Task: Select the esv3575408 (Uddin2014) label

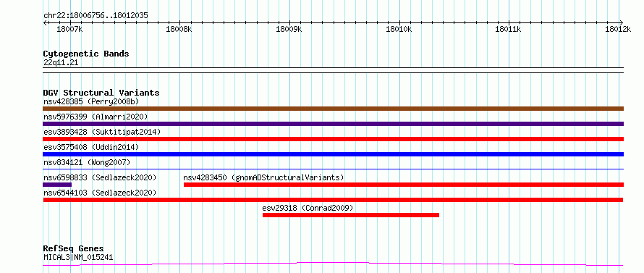Action: (x=91, y=147)
